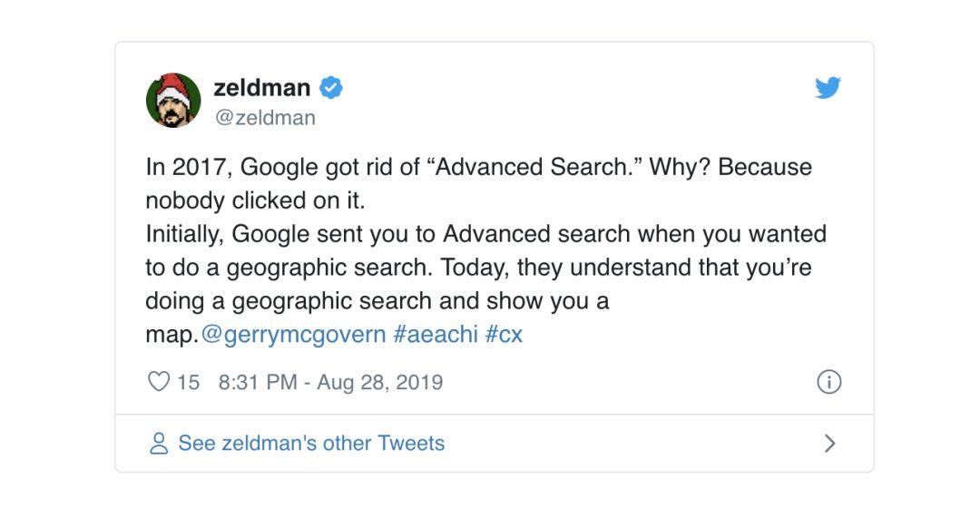
Task: Click the person silhouette icon
Action: click(159, 443)
